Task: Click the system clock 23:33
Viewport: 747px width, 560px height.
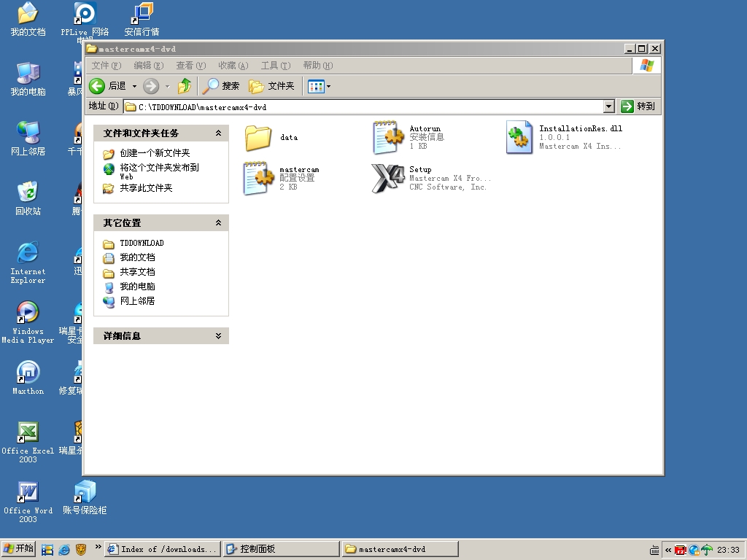Action: 729,550
